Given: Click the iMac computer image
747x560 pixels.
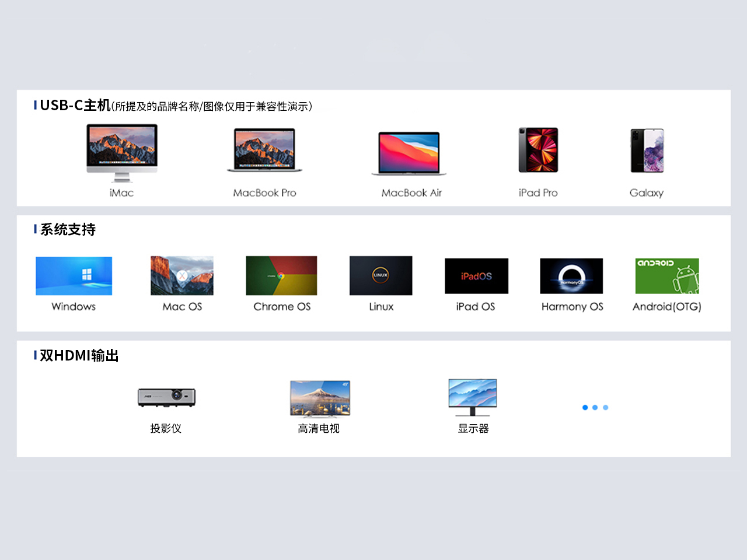Looking at the screenshot, I should [122, 152].
